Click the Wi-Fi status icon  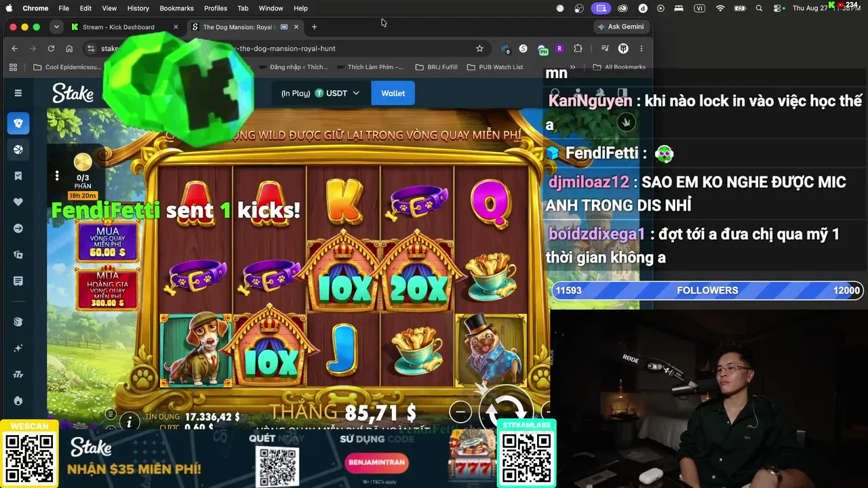pos(720,8)
